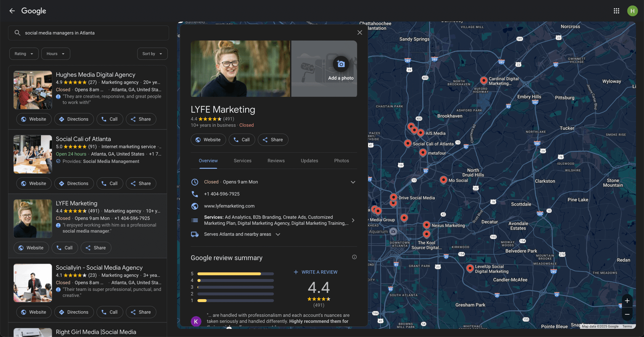The height and width of the screenshot is (337, 644).
Task: Open the Sociallyin listing thumbnail
Action: click(x=33, y=283)
